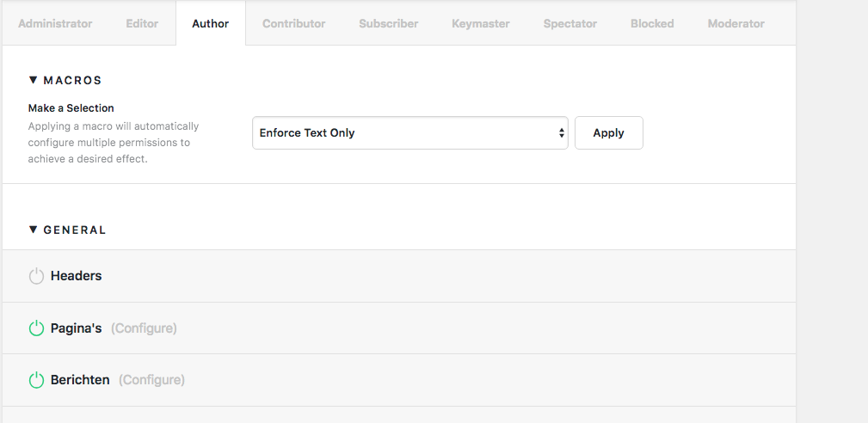Open the Keymaster role tab
Viewport: 868px width, 423px height.
pyautogui.click(x=481, y=24)
